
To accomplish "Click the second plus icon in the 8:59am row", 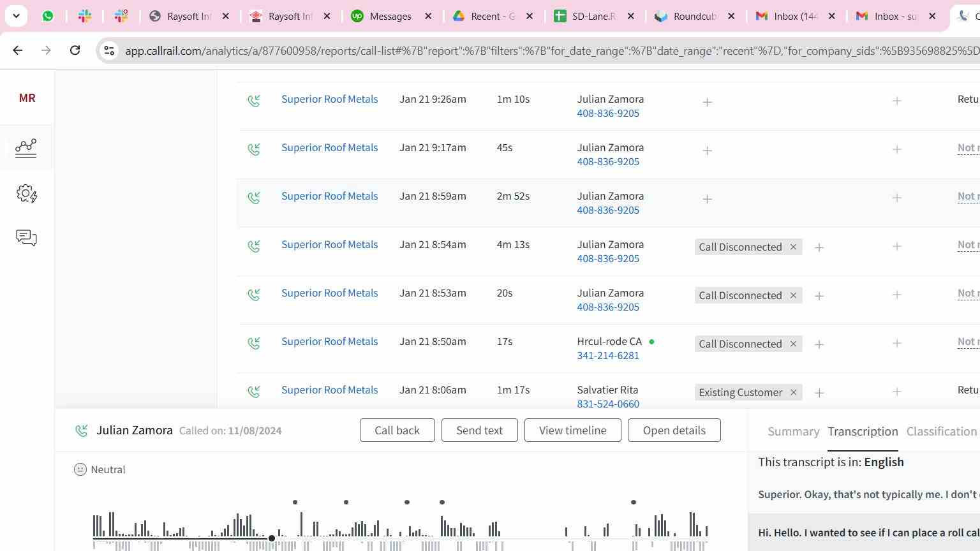I will [x=897, y=198].
